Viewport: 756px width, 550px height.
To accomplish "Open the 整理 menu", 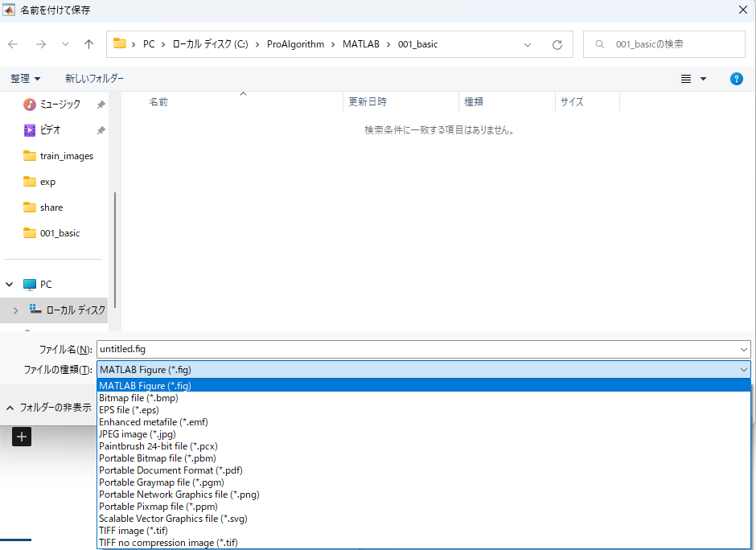I will (25, 79).
